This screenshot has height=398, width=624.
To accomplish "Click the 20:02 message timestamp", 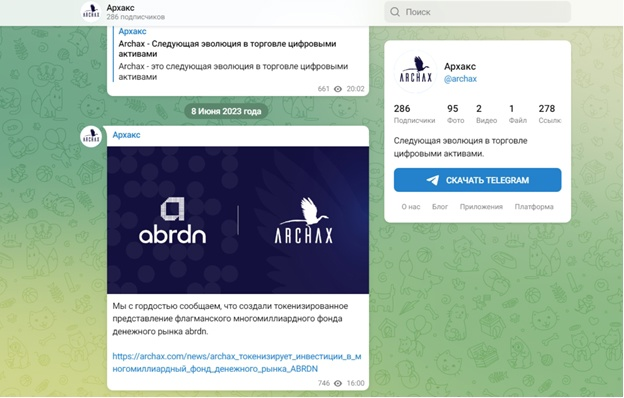I will point(355,89).
